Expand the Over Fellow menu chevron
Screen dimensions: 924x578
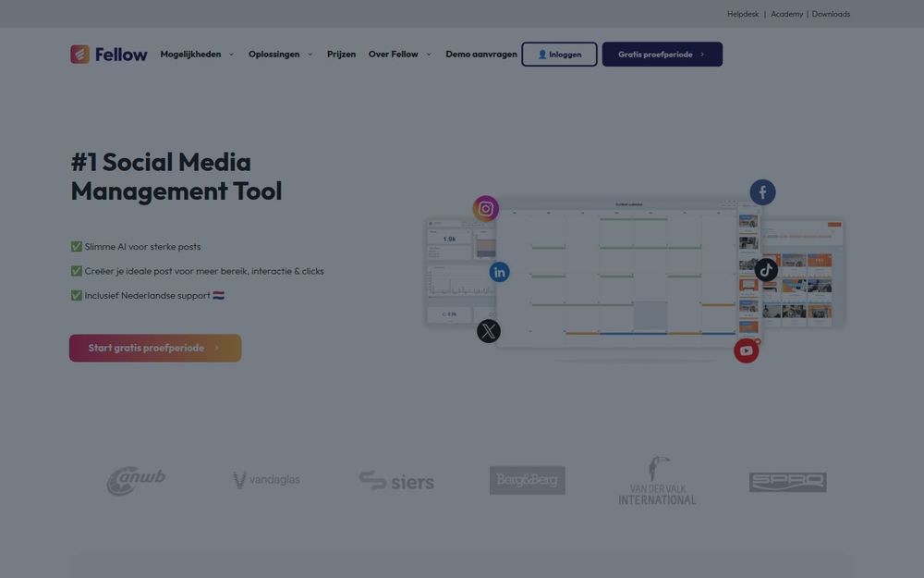click(x=429, y=55)
